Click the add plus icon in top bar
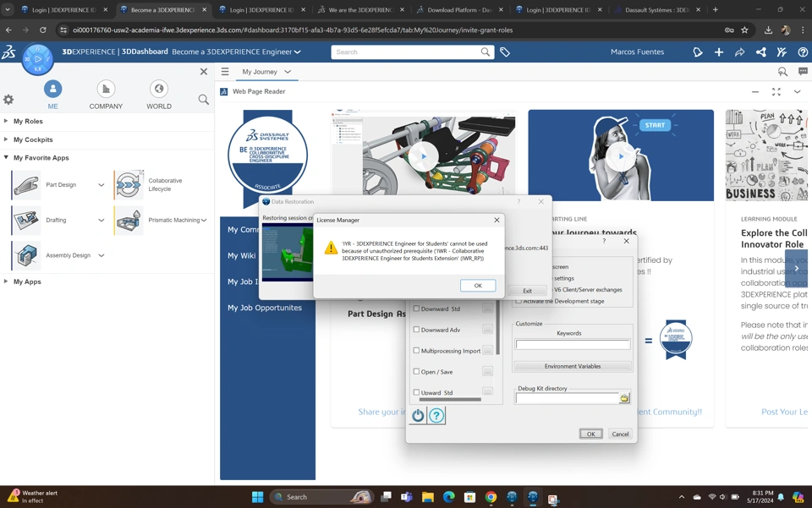 (x=719, y=52)
